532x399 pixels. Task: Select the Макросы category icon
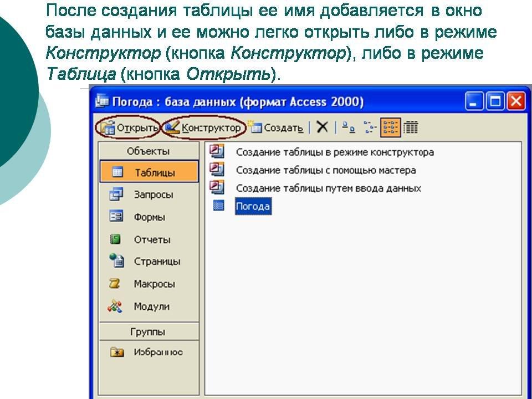click(115, 284)
